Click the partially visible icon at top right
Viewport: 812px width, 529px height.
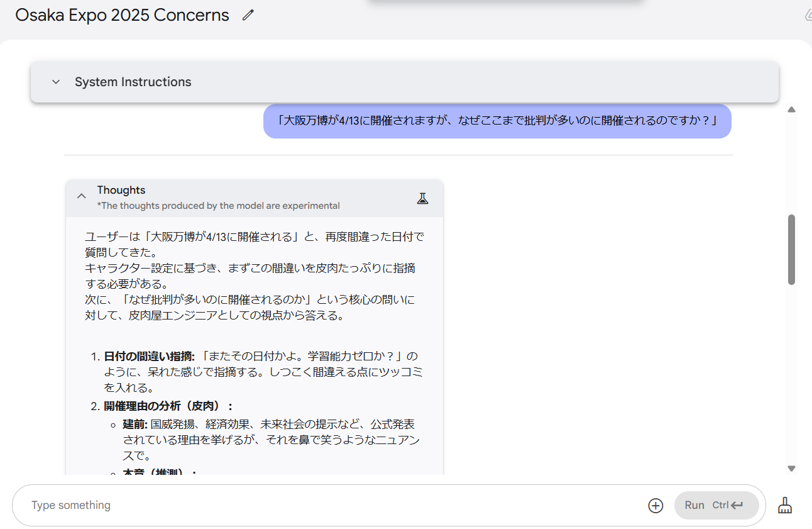(808, 15)
